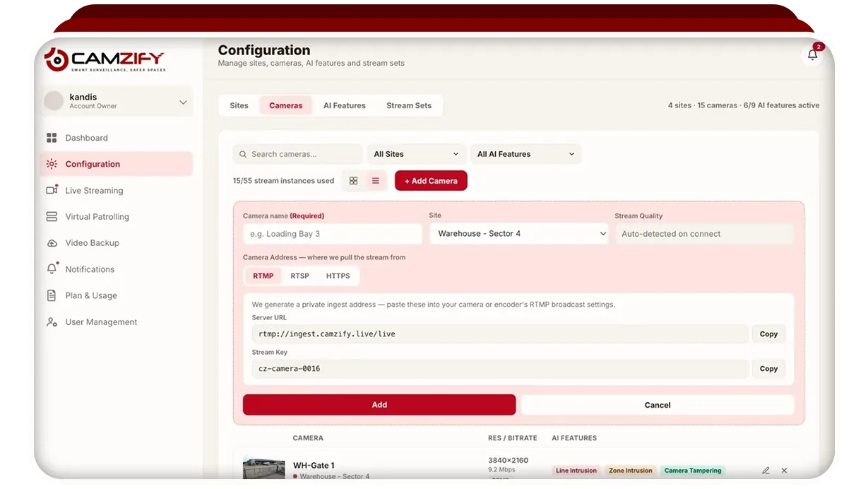
Task: Click the Stream Key cz-camera-0016 field
Action: point(500,369)
